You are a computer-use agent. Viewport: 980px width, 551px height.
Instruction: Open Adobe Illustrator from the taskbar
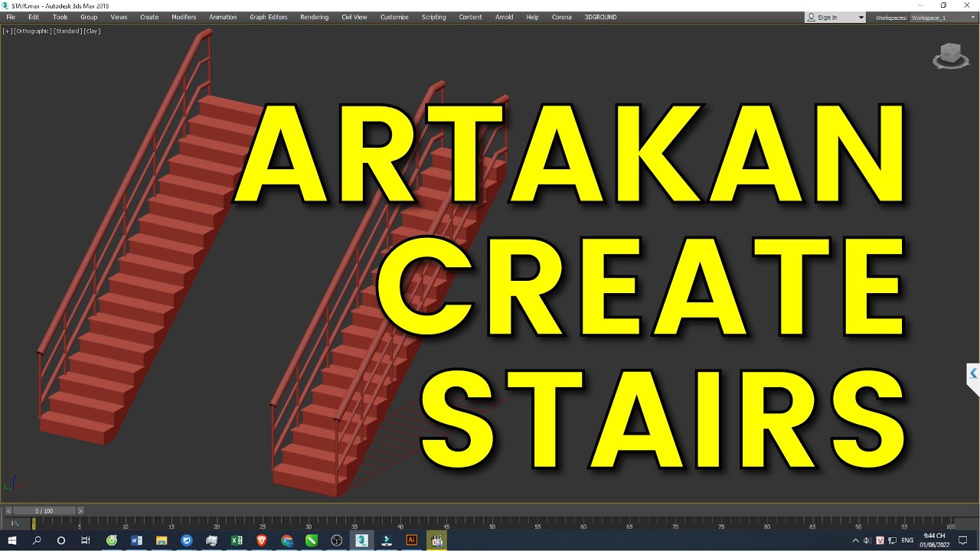coord(411,540)
